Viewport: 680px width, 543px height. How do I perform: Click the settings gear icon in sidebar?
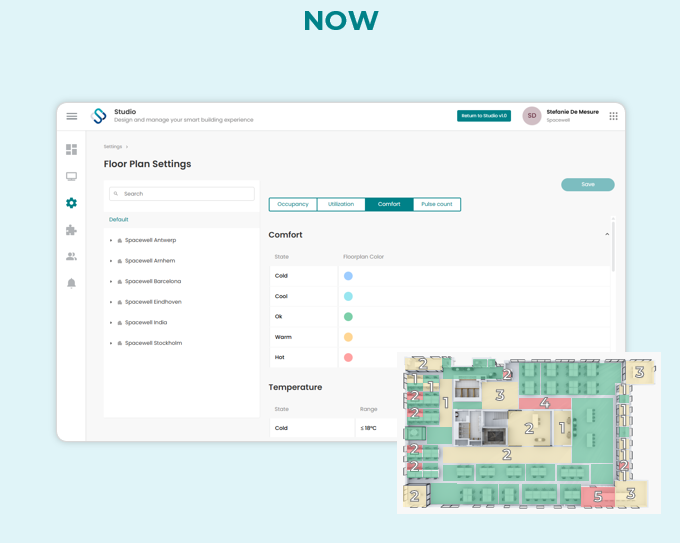click(72, 203)
